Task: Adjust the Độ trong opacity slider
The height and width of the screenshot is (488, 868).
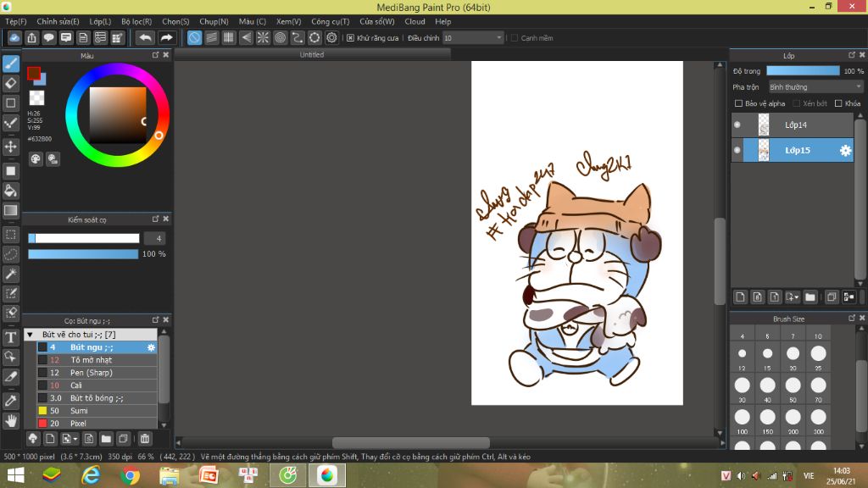Action: click(x=803, y=71)
